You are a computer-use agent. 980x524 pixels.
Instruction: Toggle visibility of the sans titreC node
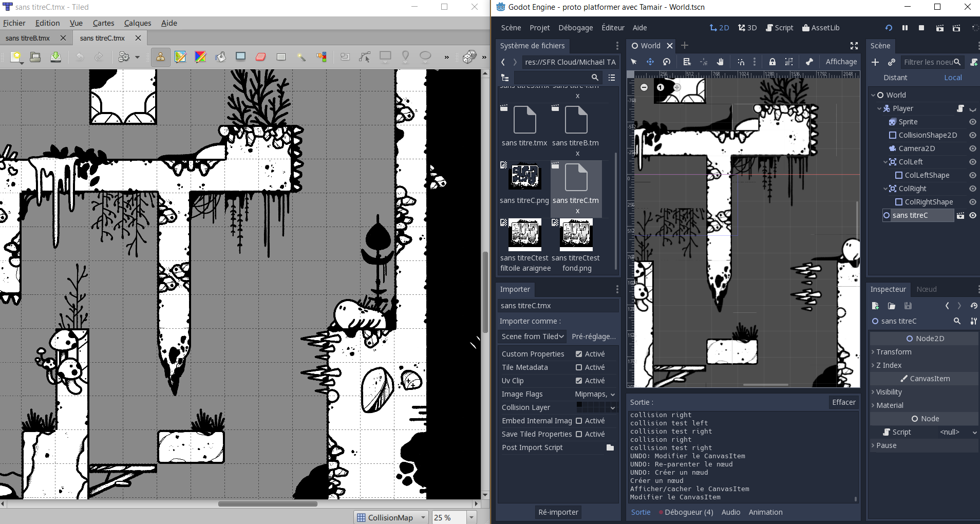point(972,215)
